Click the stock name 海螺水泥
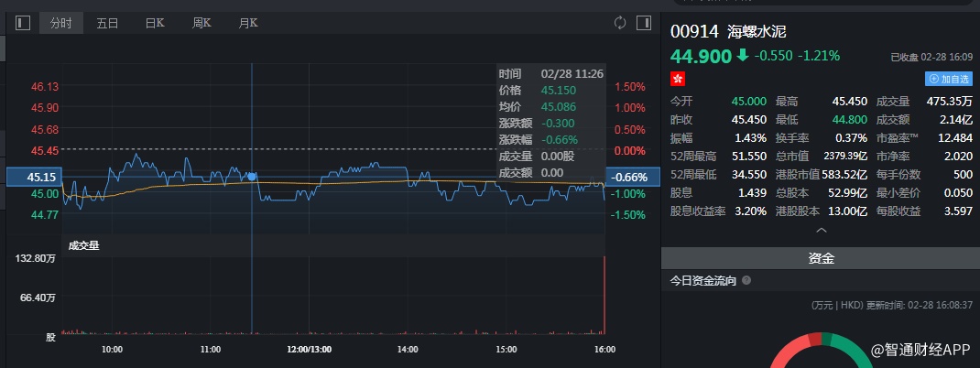980x368 pixels. tap(757, 31)
